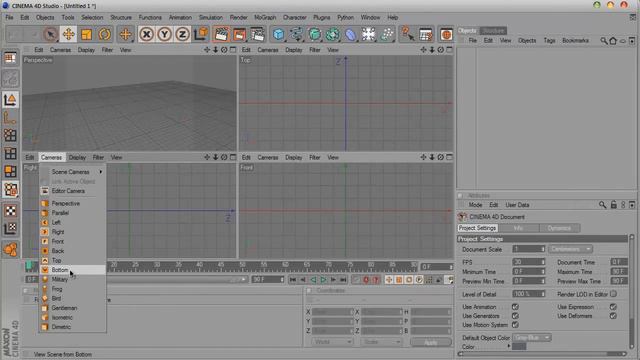
Task: Open the Render Settings icon
Action: 258,34
